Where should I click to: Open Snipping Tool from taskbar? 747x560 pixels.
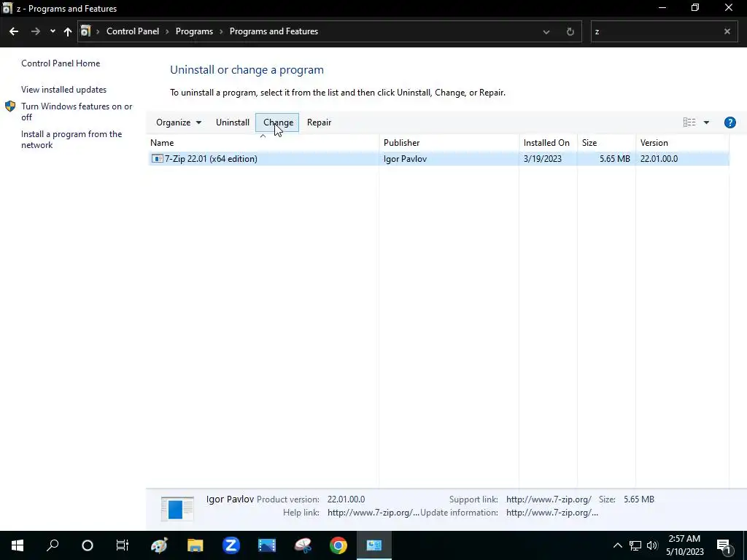303,545
